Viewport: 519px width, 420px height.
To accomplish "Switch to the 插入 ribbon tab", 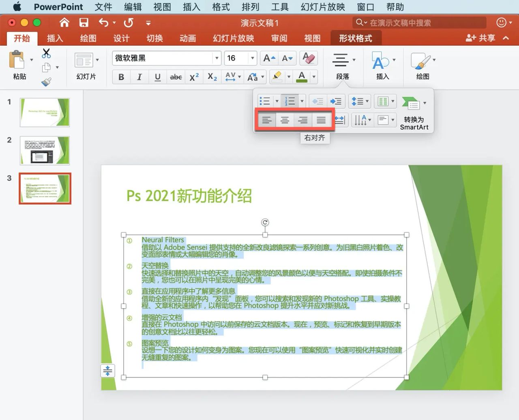I will [55, 38].
